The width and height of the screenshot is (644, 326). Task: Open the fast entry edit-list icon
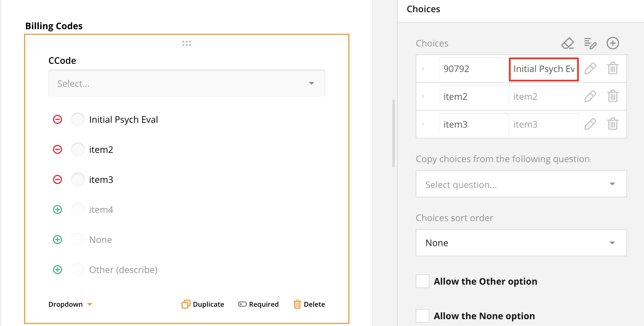[x=590, y=43]
